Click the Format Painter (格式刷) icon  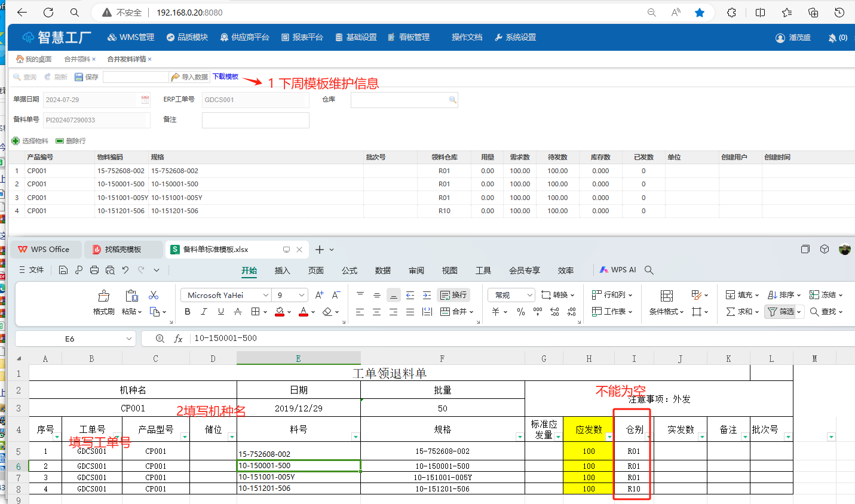103,296
